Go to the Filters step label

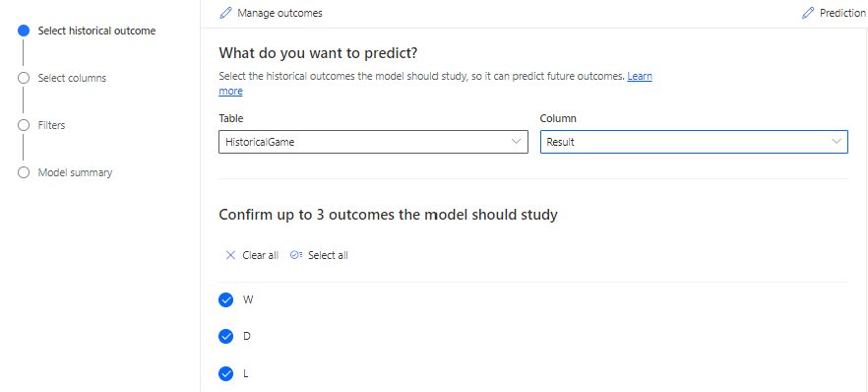51,125
